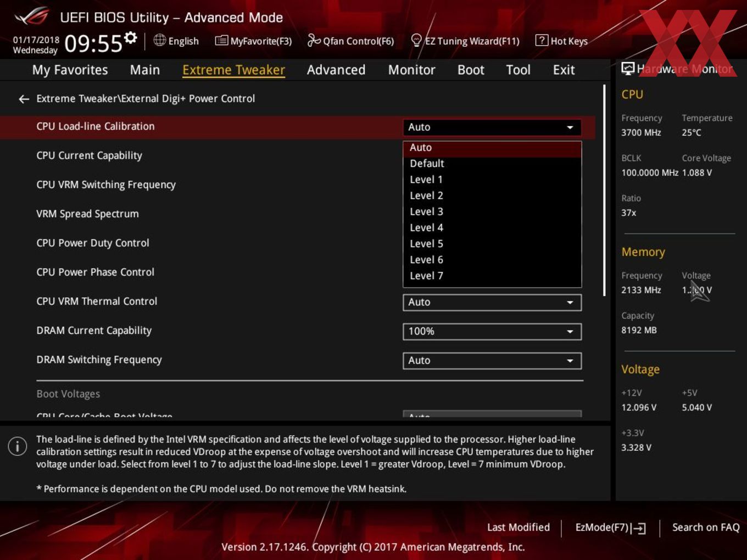Click the ROG logo

tap(32, 16)
